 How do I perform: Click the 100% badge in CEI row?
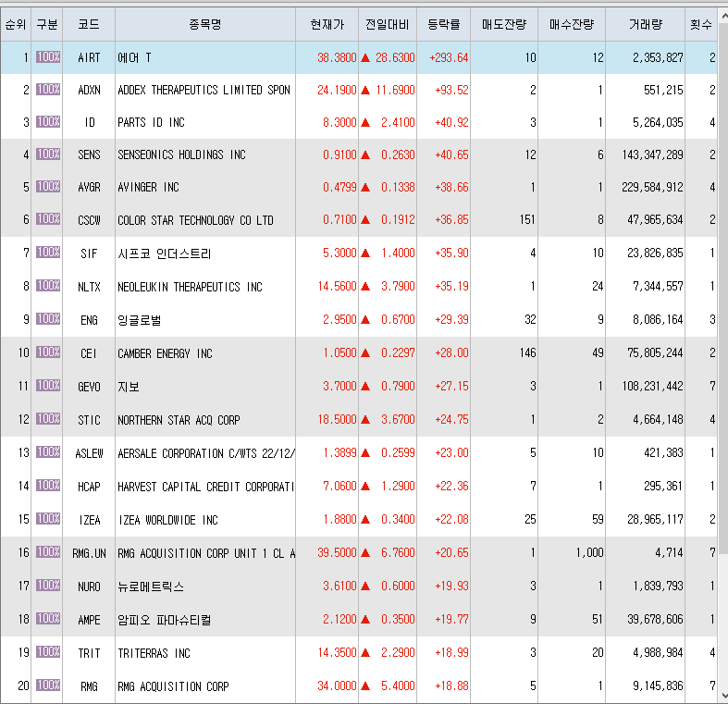tap(48, 352)
